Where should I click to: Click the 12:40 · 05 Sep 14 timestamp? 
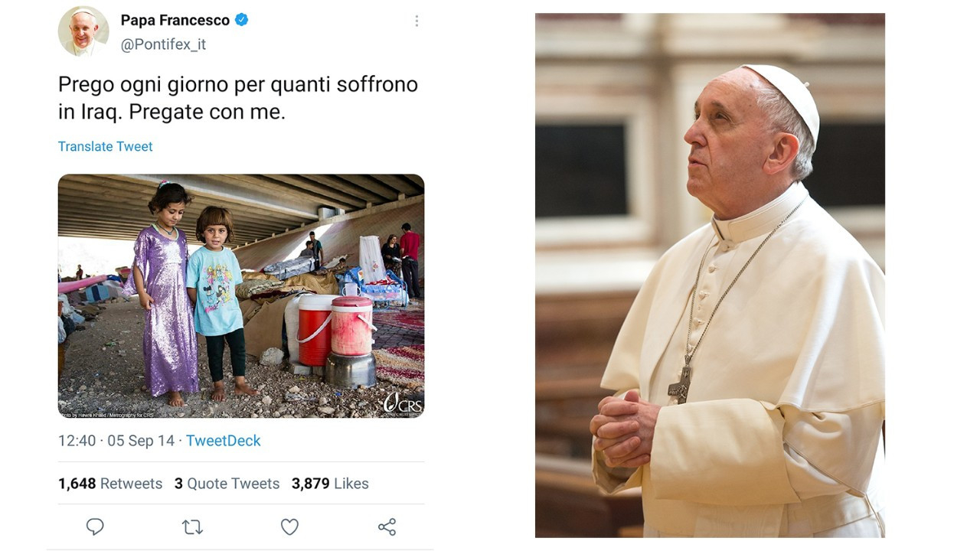116,441
